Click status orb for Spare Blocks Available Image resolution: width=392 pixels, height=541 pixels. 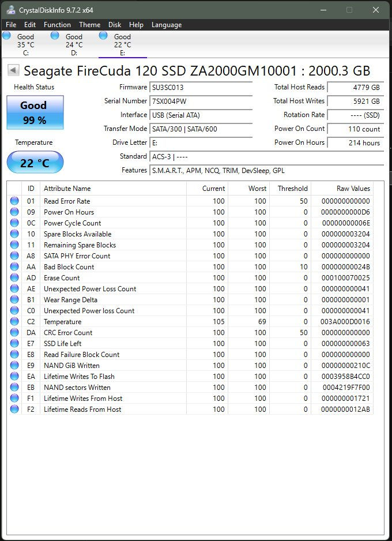point(14,234)
